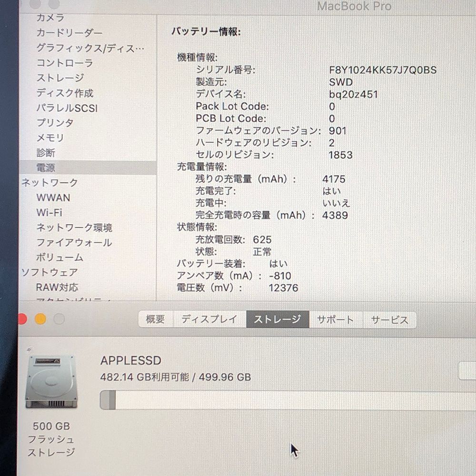Screen dimensions: 476x476
Task: Select the highlighted 電源 sidebar entry
Action: click(x=88, y=168)
